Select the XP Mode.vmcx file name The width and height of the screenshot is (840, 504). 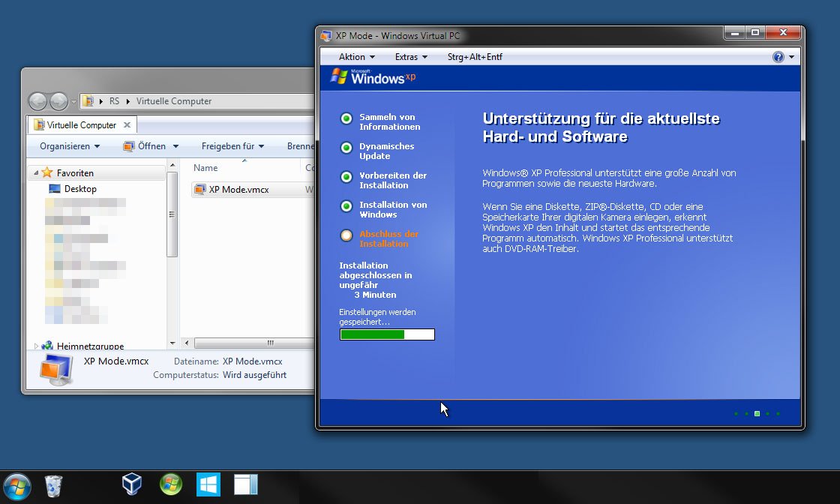tap(239, 189)
